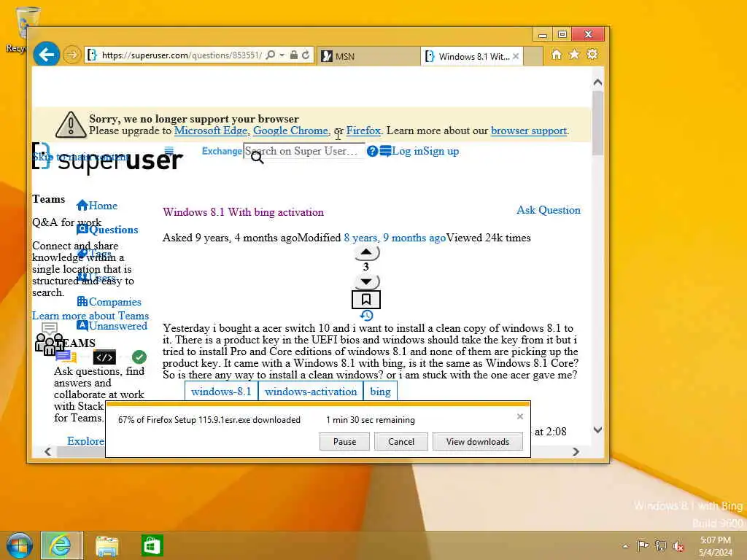The height and width of the screenshot is (560, 747).
Task: Click the vertical scrollbar down arrow
Action: click(597, 429)
